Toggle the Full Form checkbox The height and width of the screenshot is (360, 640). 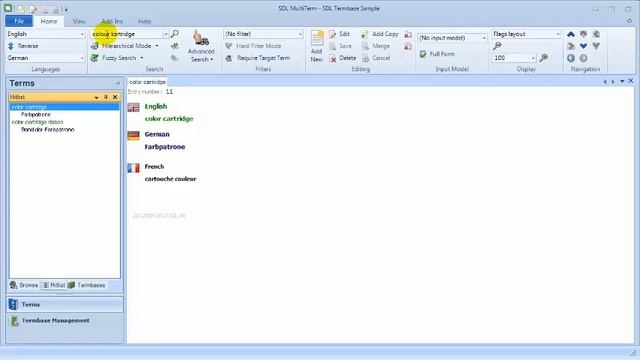[423, 54]
